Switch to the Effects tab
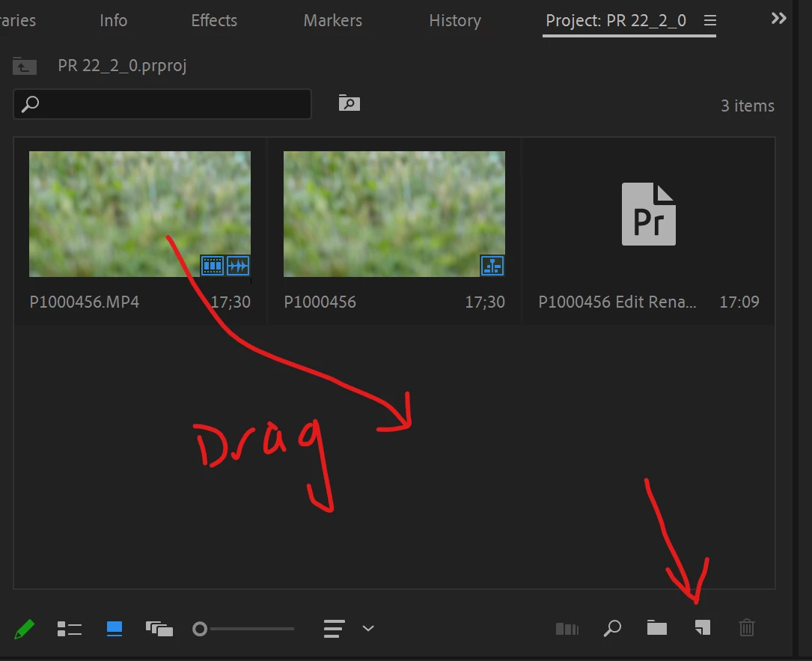Viewport: 812px width, 661px height. (214, 20)
